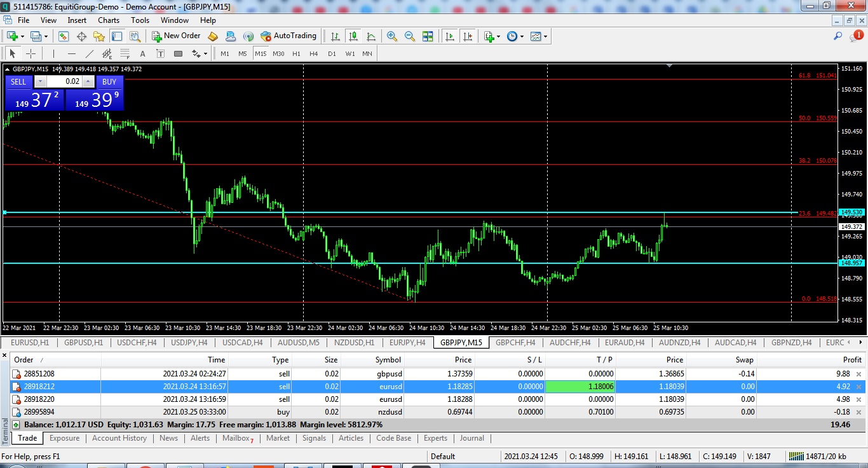Open the Market Watch window icon
This screenshot has width=868, height=468.
click(64, 36)
